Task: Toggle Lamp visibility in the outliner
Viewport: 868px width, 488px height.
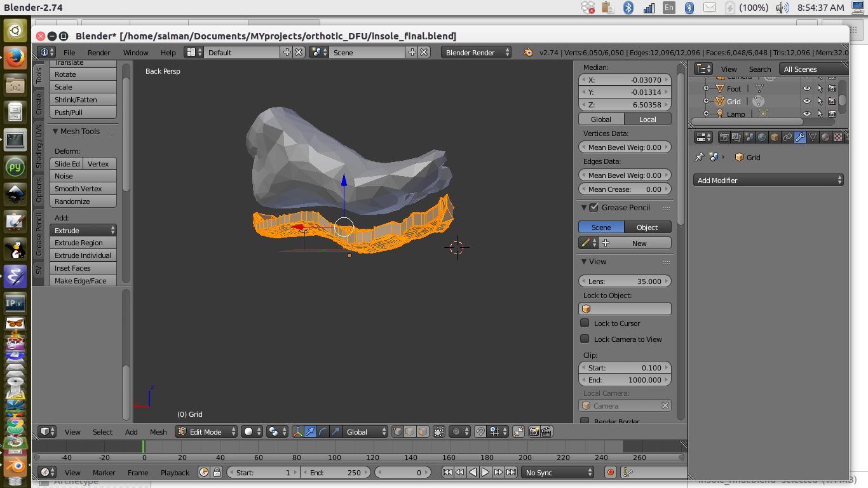Action: tap(806, 114)
